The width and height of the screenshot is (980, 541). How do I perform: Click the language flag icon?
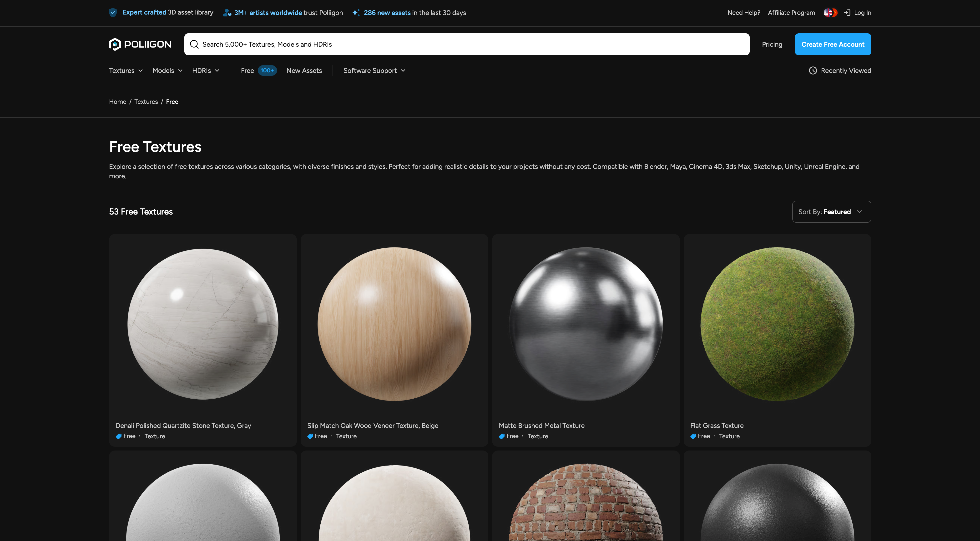(830, 13)
